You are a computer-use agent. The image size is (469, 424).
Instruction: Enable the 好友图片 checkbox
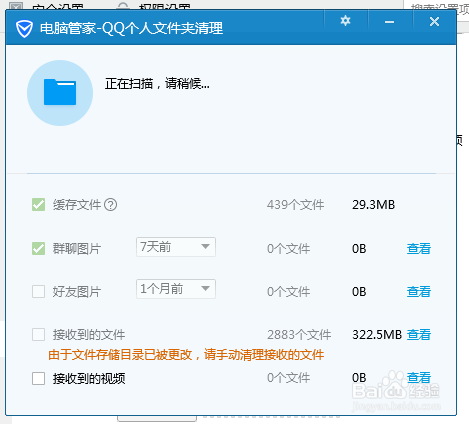pyautogui.click(x=38, y=291)
